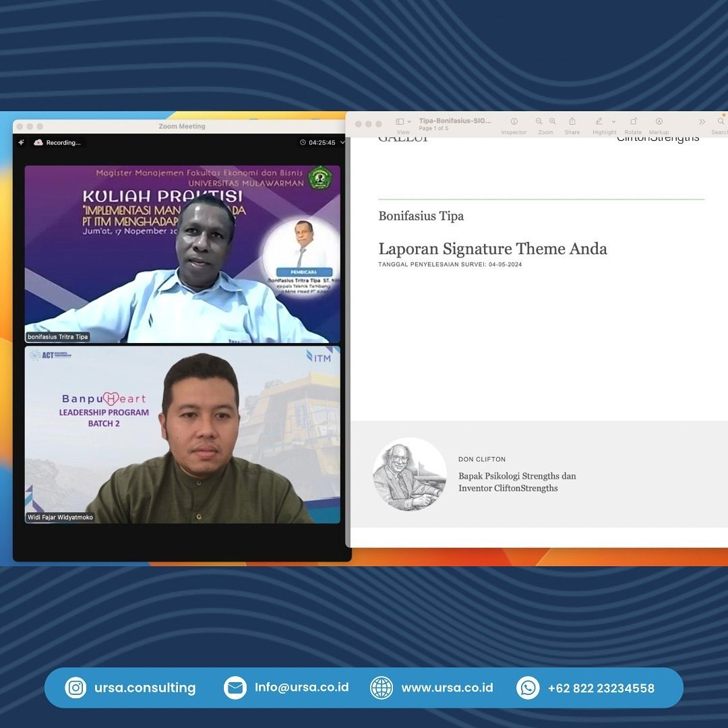Open the Zoom AI companion sparkle icon
This screenshot has width=728, height=728.
[x=22, y=142]
